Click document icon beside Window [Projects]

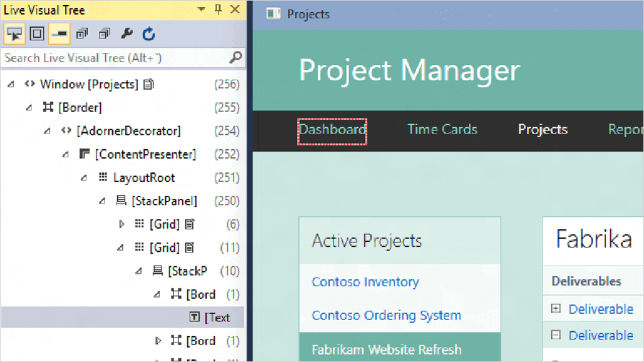pyautogui.click(x=148, y=84)
